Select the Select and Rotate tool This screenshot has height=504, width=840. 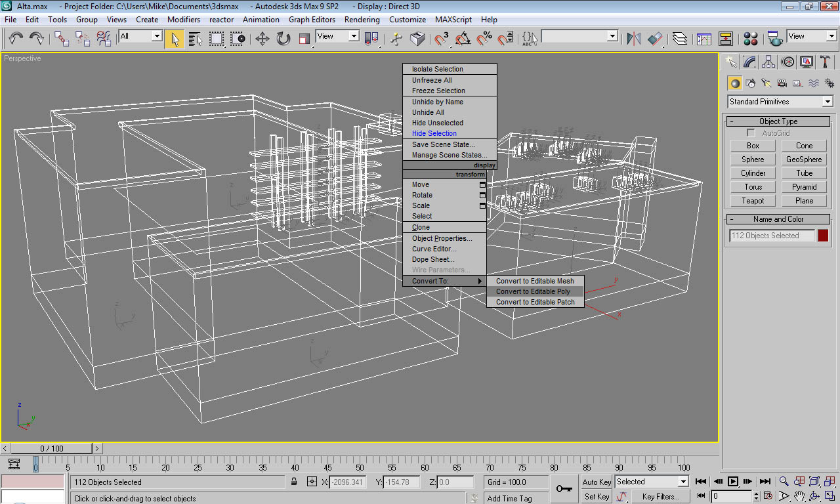(283, 39)
